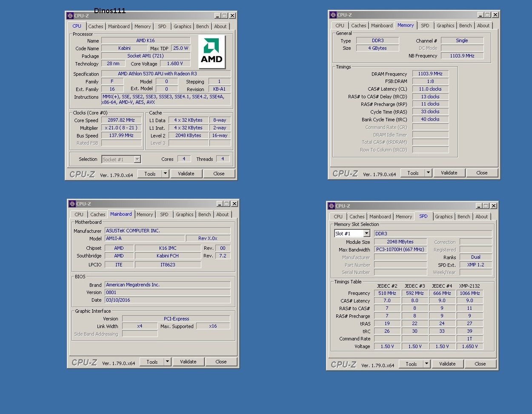Open the Socket #1 selection dropdown
This screenshot has width=532, height=414.
pos(137,160)
